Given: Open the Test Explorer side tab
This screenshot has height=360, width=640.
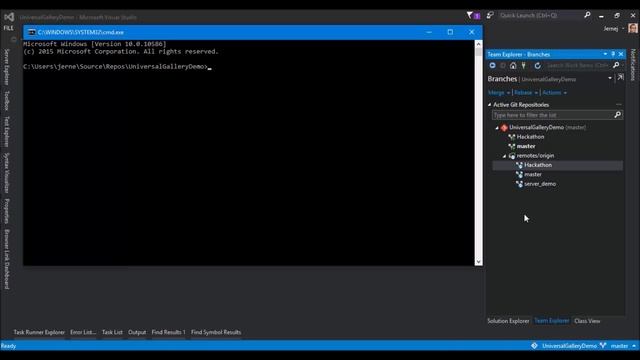Looking at the screenshot, I should [7, 131].
